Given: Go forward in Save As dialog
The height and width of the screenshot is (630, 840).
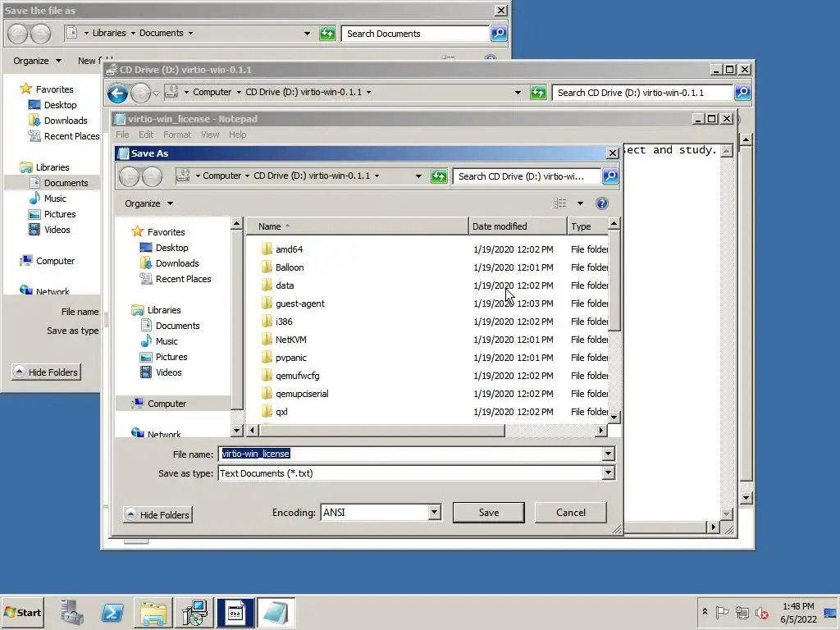Looking at the screenshot, I should pyautogui.click(x=152, y=176).
